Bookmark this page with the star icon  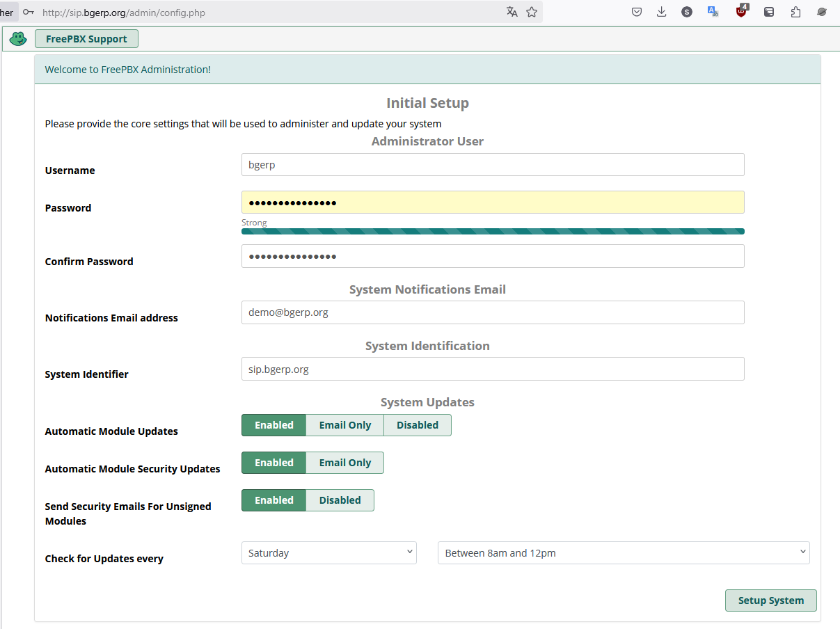coord(532,12)
